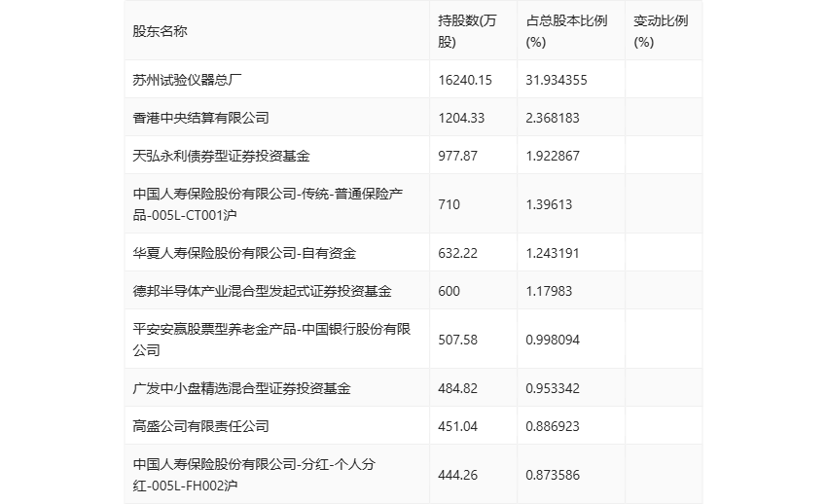827x504 pixels.
Task: Click the value 444.26
Action: pos(457,475)
